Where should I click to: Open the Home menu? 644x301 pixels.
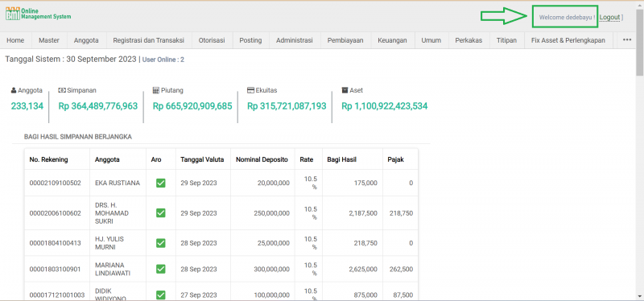click(x=15, y=40)
